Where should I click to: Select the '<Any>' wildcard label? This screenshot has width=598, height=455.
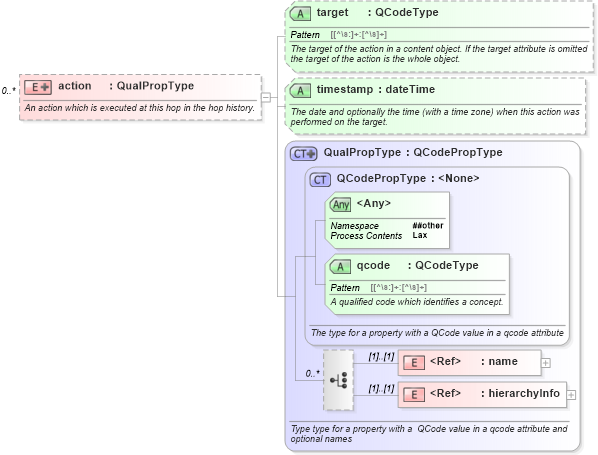[x=374, y=203]
